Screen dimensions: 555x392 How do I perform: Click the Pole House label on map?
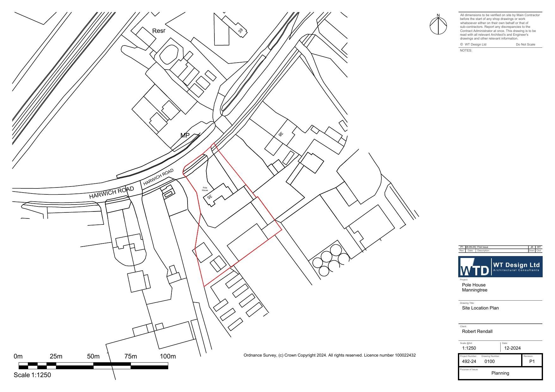click(x=205, y=189)
